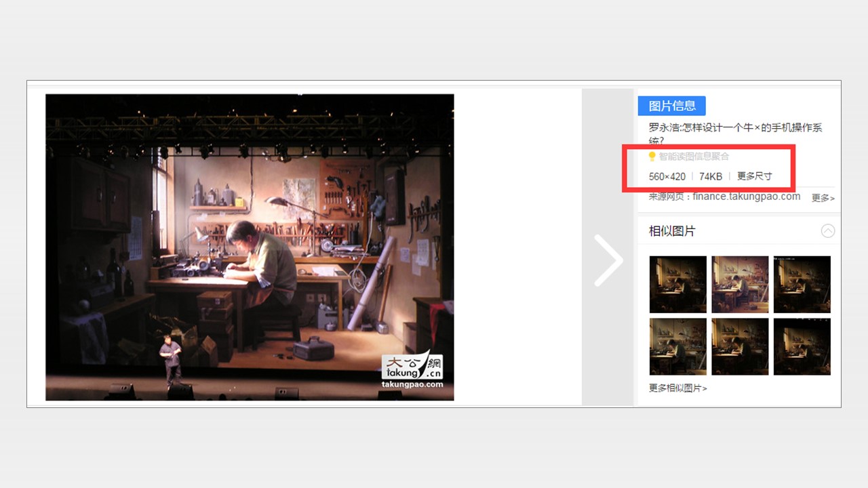Open 更多相似图片> link
This screenshot has height=488, width=868.
point(677,388)
